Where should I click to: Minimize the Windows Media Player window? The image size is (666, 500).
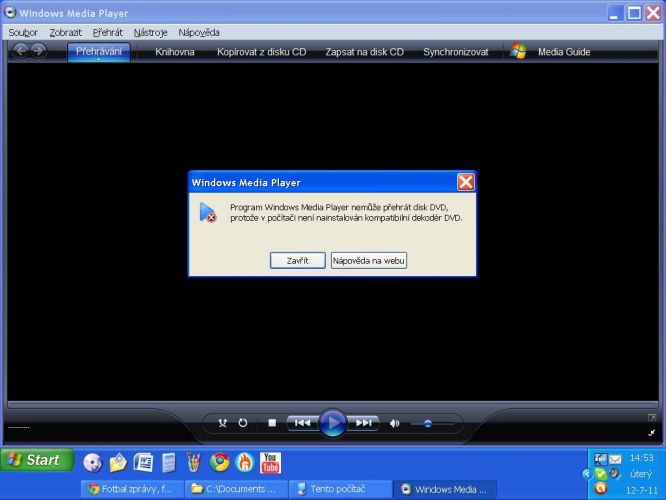(614, 13)
